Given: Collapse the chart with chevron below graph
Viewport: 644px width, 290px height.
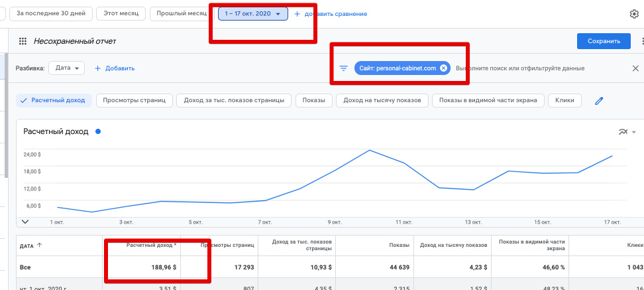Looking at the screenshot, I should [25, 222].
